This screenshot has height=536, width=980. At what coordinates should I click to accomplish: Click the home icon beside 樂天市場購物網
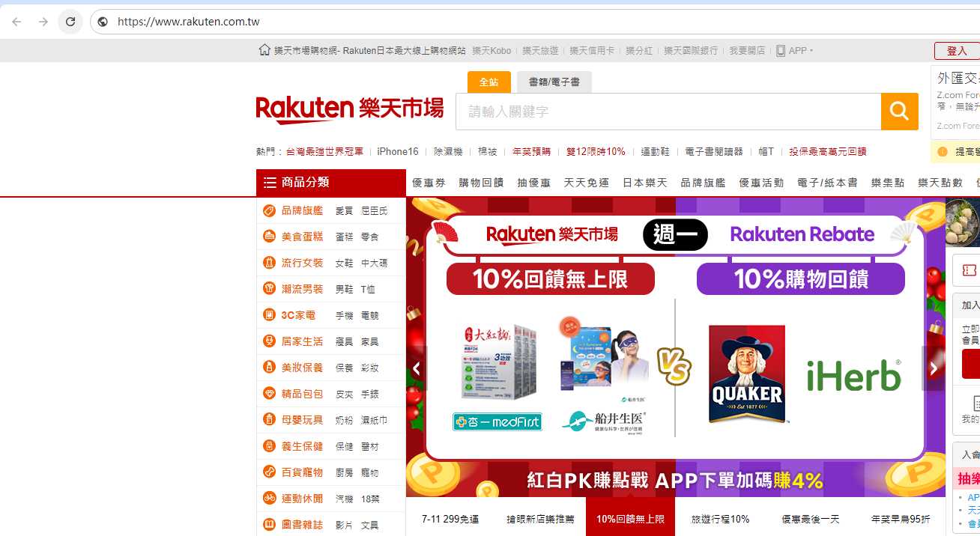(264, 50)
